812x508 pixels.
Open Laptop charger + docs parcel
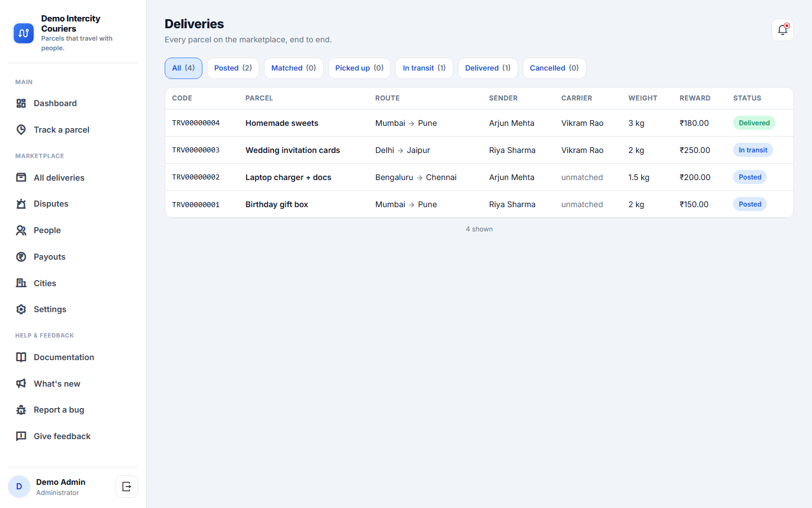[288, 177]
